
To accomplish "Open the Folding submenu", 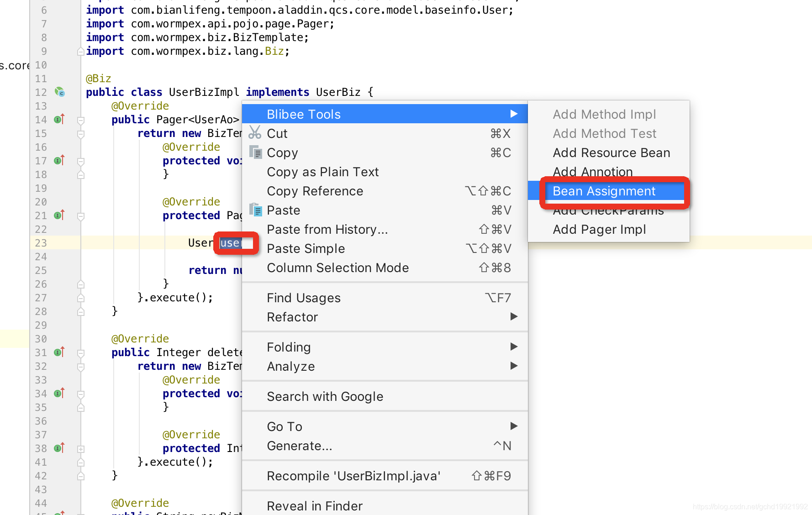I will tap(385, 347).
